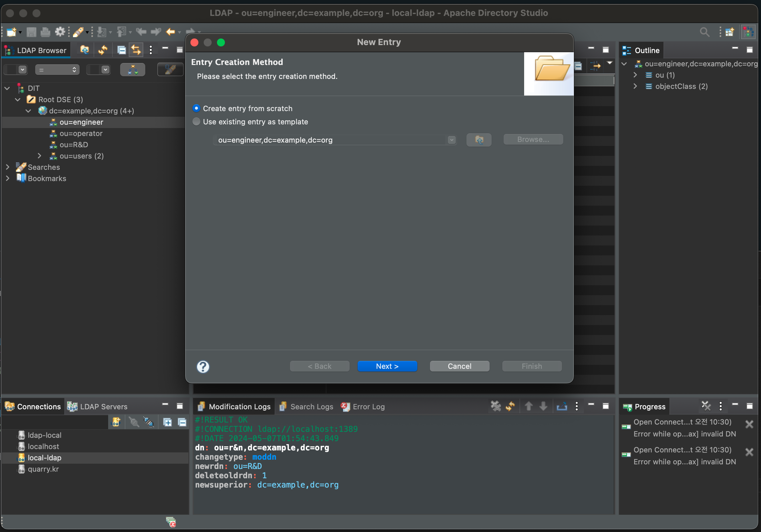Click the Collapse All icon in LDAP Browser
This screenshot has width=761, height=532.
121,50
